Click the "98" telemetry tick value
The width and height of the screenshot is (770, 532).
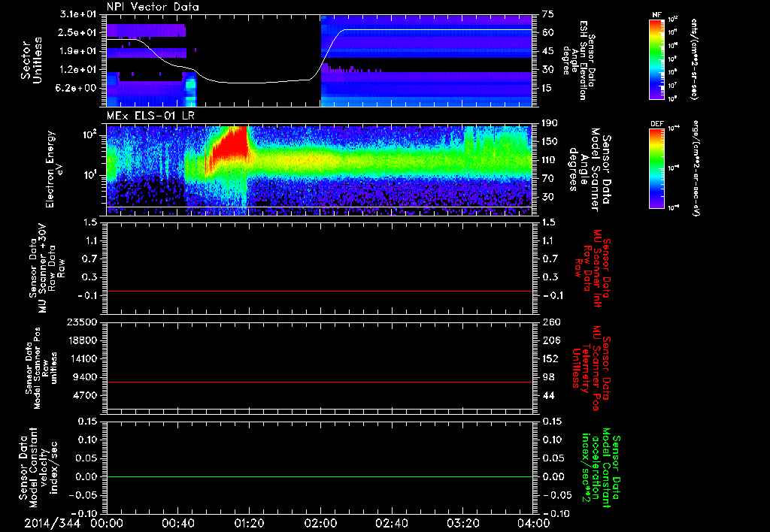pyautogui.click(x=548, y=377)
